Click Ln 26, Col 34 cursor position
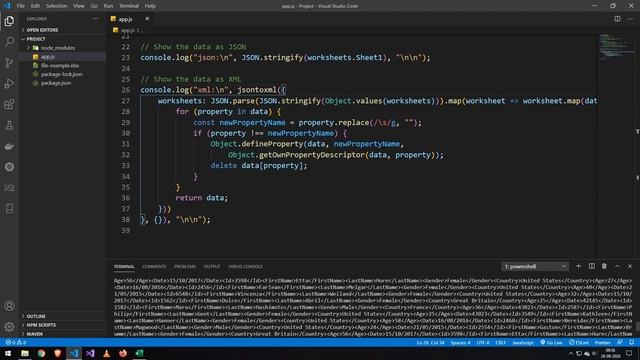The image size is (640, 360). click(431, 342)
